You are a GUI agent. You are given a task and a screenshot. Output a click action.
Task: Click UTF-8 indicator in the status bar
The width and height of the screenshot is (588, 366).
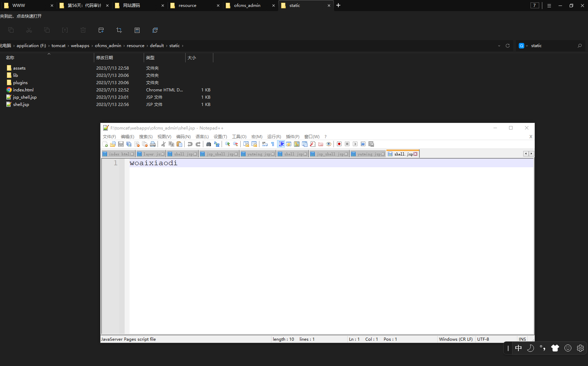(483, 339)
